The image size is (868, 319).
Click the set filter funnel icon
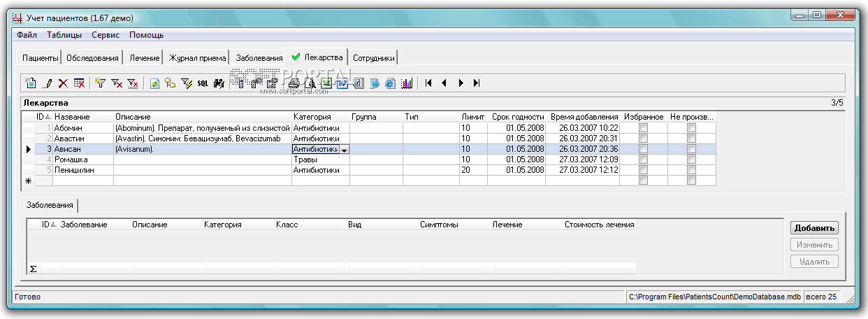click(x=100, y=83)
